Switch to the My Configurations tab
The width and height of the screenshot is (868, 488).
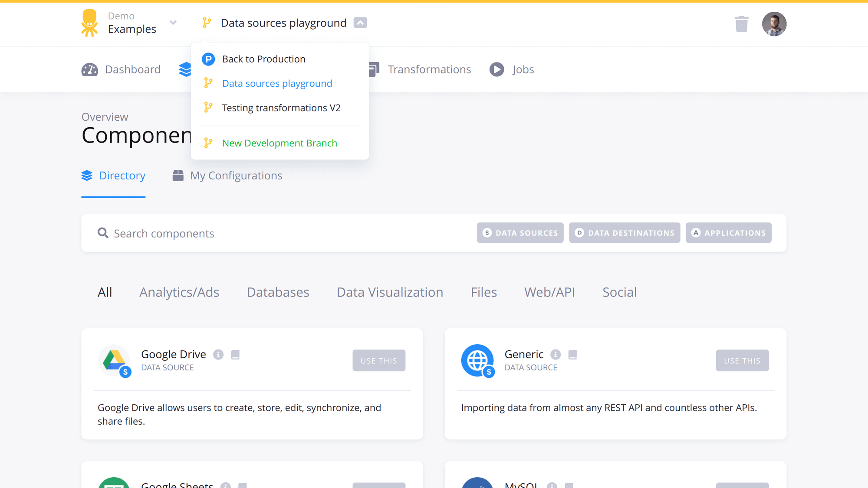click(236, 175)
